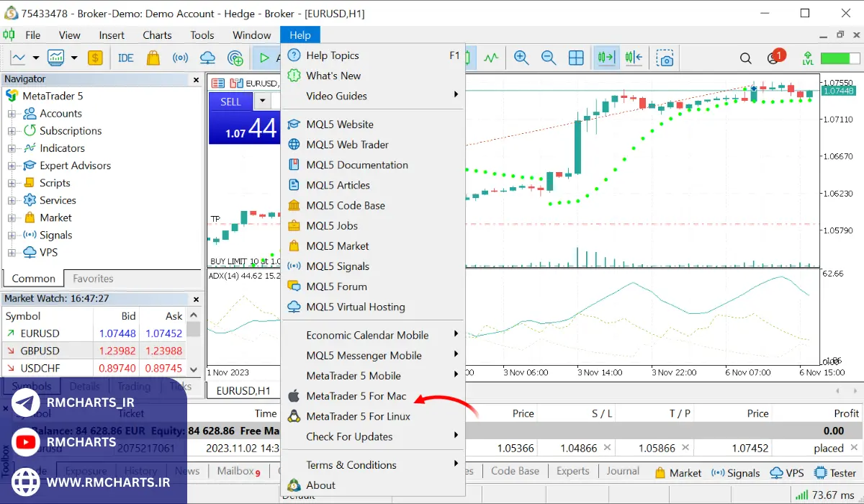Open Signals via the broadcast toolbar icon
The image size is (864, 504).
(x=180, y=58)
